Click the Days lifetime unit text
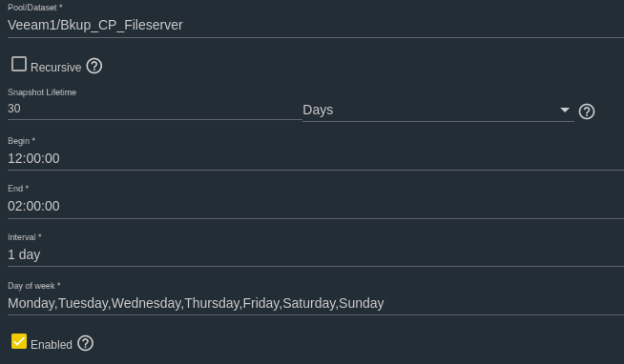 pyautogui.click(x=318, y=110)
